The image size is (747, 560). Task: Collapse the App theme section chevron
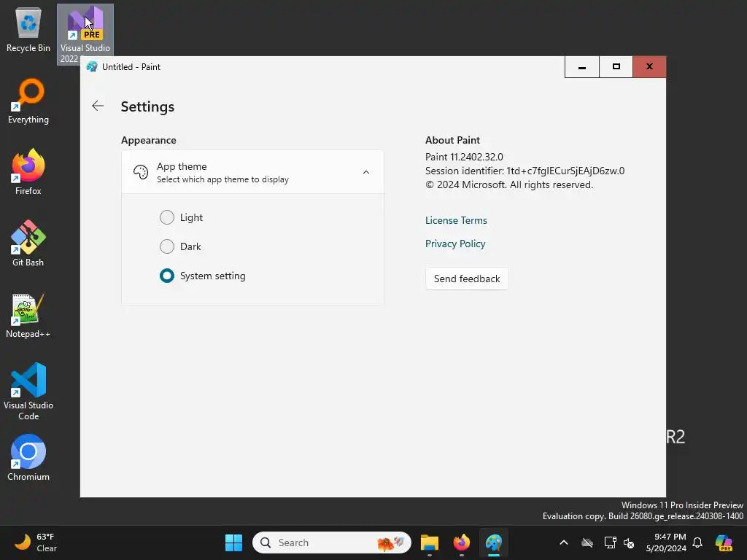coord(366,172)
